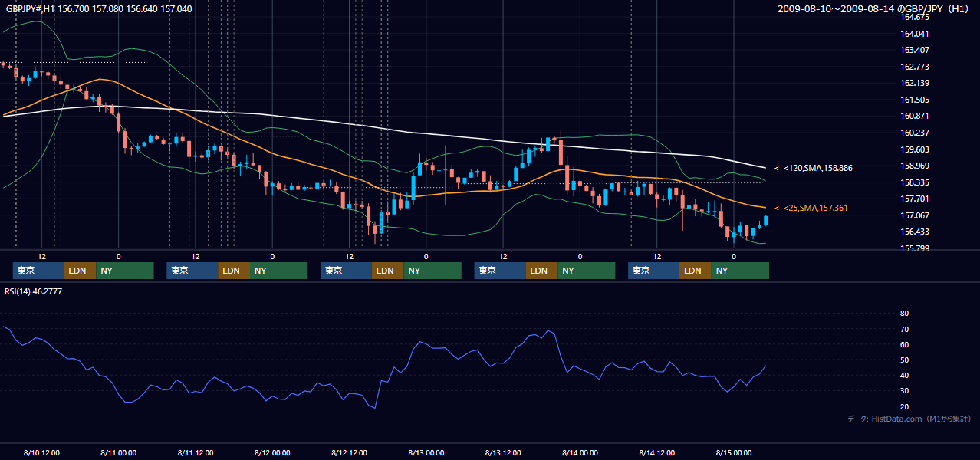Viewport: 980px width, 460px height.
Task: Click price axis label 159.603
Action: tap(915, 149)
